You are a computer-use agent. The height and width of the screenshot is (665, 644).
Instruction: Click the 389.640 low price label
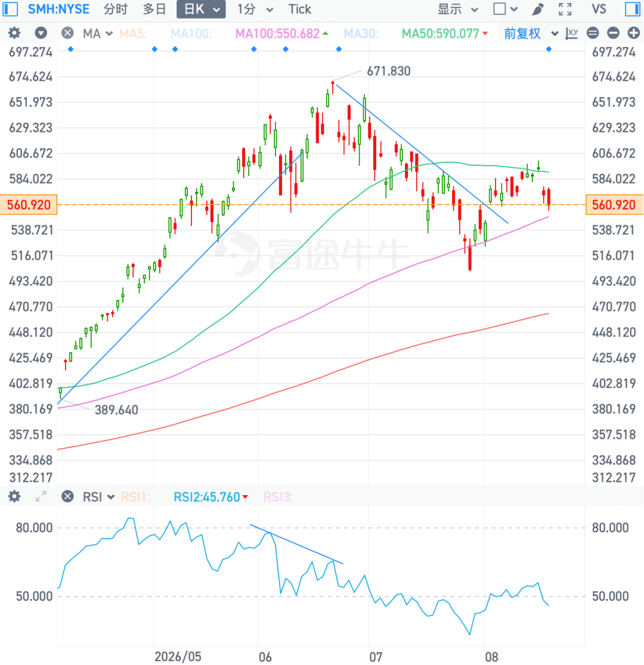116,410
